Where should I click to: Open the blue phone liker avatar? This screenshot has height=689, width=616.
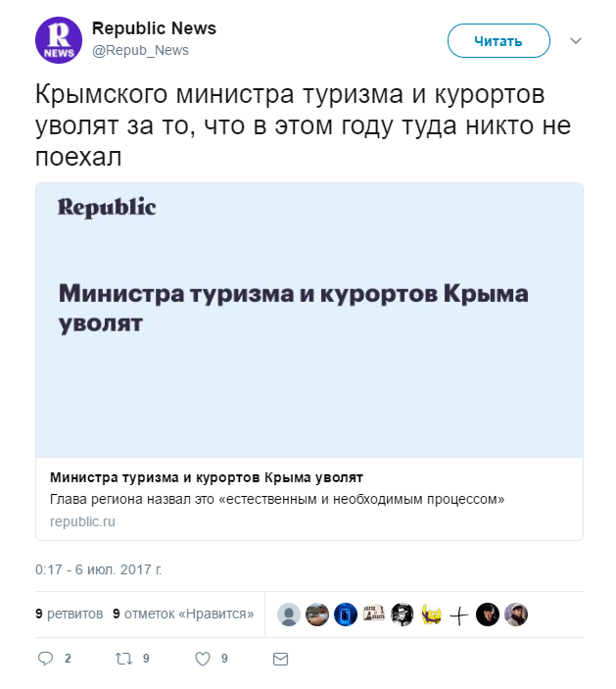coord(346,615)
